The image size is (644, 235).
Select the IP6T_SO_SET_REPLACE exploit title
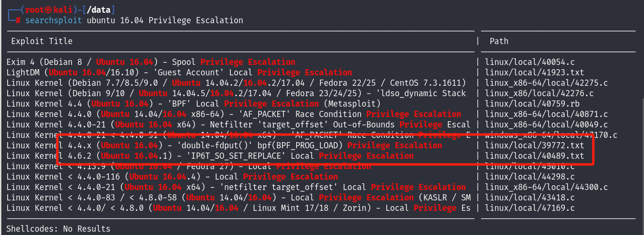click(x=210, y=156)
